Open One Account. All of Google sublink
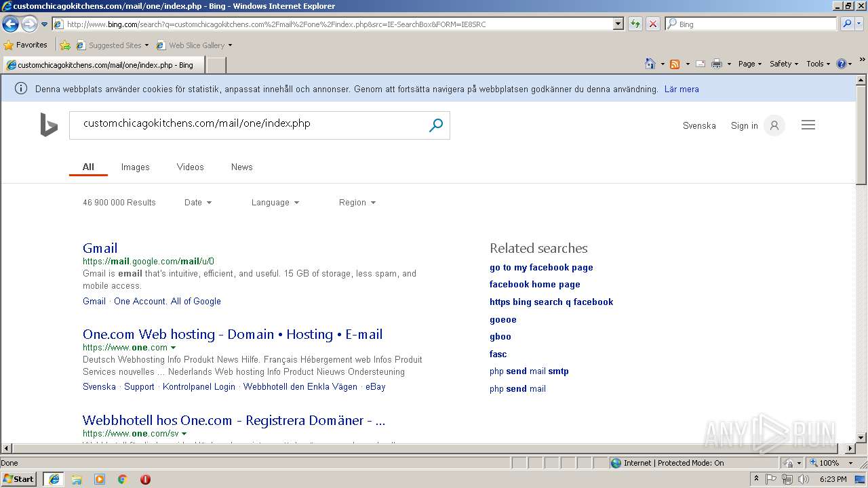This screenshot has width=868, height=488. tap(167, 302)
